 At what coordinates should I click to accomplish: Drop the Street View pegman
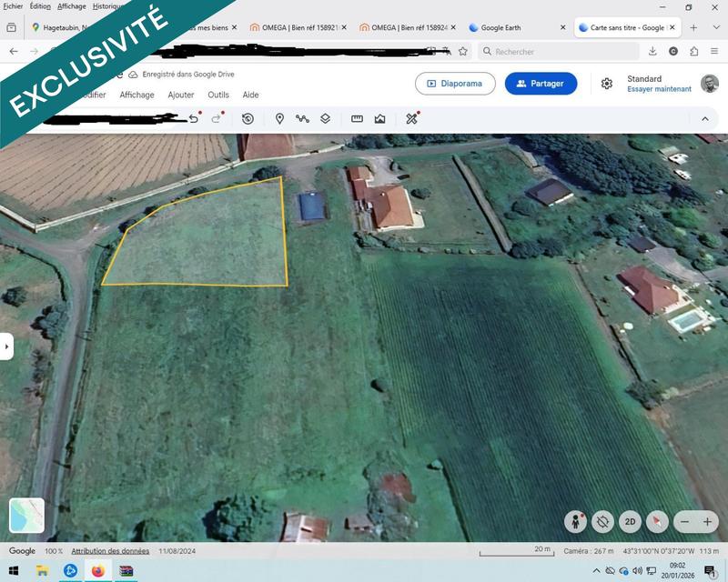point(576,521)
